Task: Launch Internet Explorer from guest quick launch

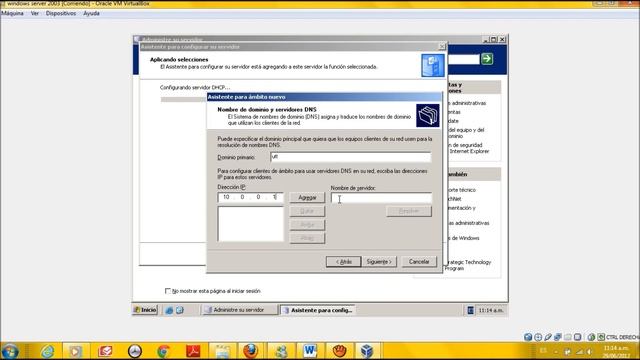Action: tap(169, 310)
